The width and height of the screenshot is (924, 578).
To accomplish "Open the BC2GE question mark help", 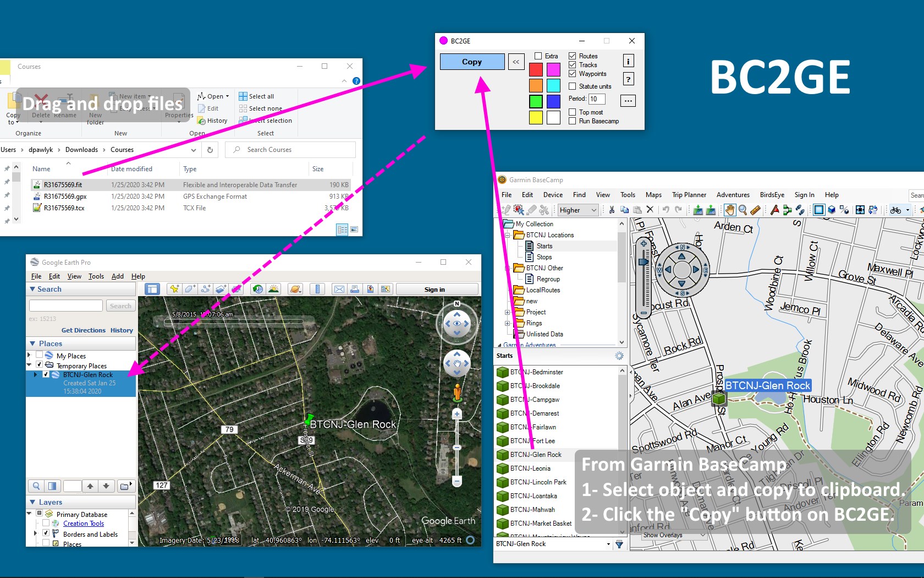I will [x=628, y=79].
